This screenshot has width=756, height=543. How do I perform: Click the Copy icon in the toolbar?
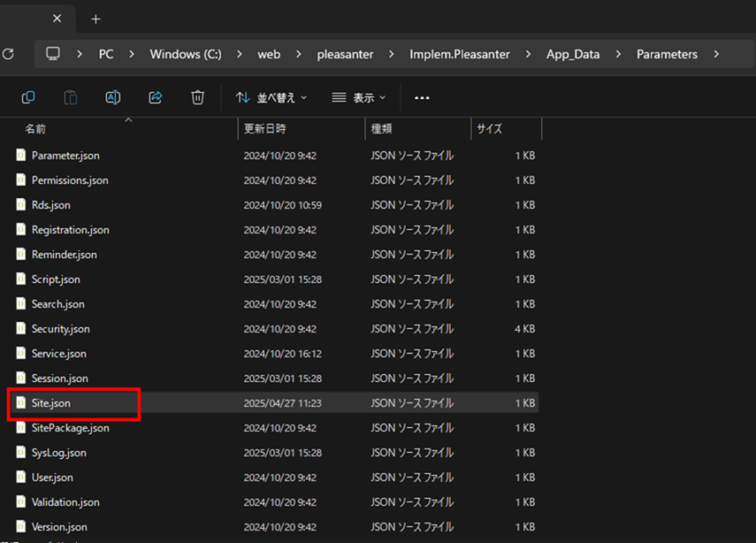pyautogui.click(x=28, y=97)
